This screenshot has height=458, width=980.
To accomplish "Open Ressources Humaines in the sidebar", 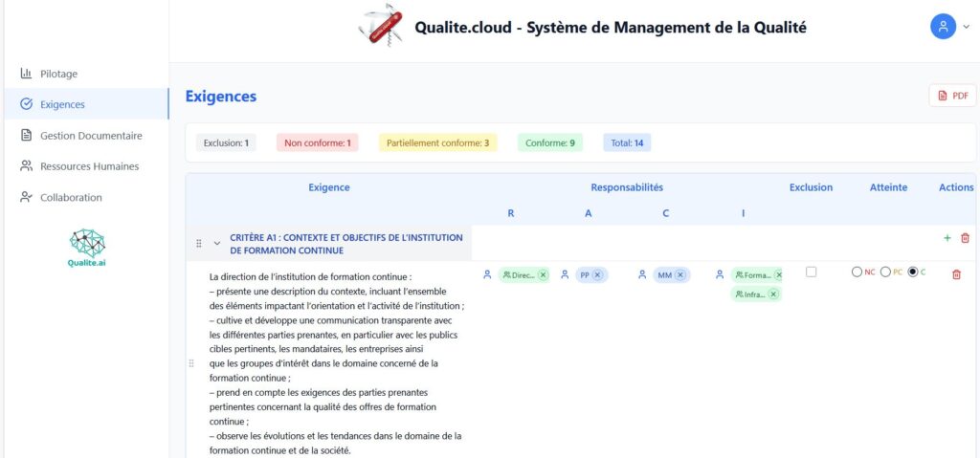I will pyautogui.click(x=89, y=166).
